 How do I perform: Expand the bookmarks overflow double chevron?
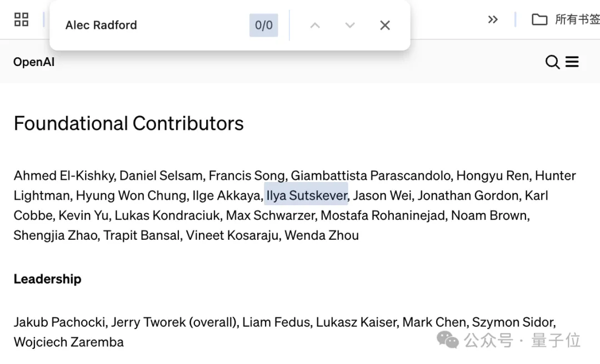(493, 19)
